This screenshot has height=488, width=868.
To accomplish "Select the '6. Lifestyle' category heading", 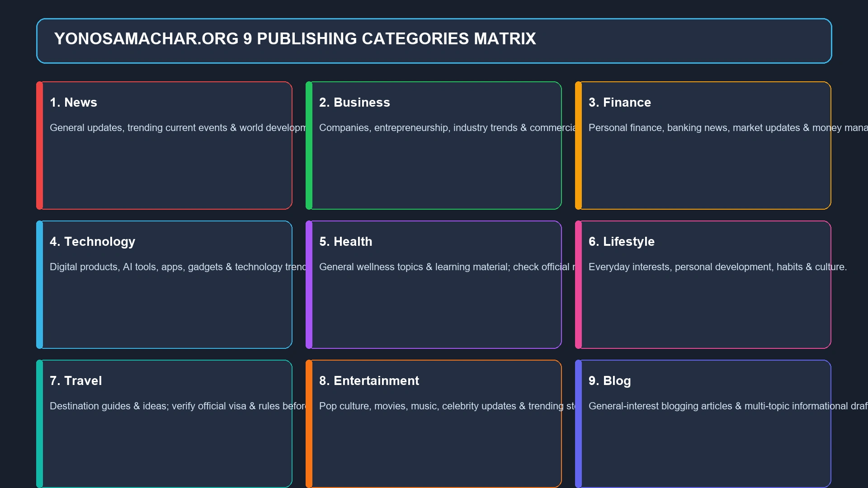I will tap(622, 242).
